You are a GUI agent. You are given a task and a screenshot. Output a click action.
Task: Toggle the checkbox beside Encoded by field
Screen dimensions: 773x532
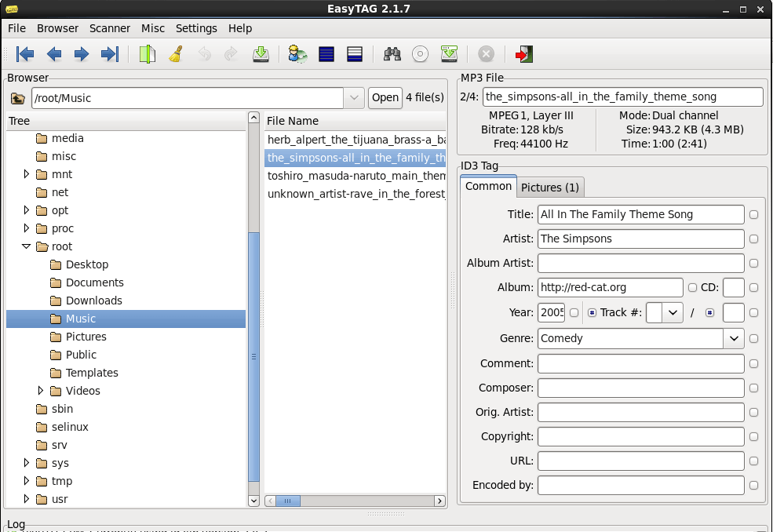click(x=754, y=485)
